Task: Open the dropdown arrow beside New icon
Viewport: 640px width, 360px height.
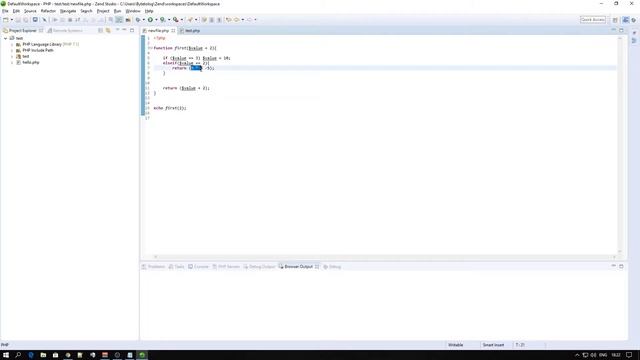Action: (x=11, y=20)
